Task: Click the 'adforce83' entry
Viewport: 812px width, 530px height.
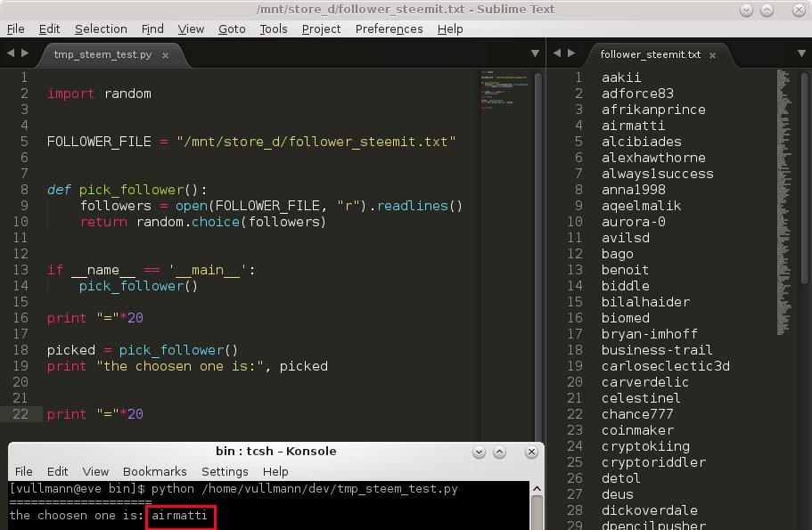Action: tap(637, 94)
